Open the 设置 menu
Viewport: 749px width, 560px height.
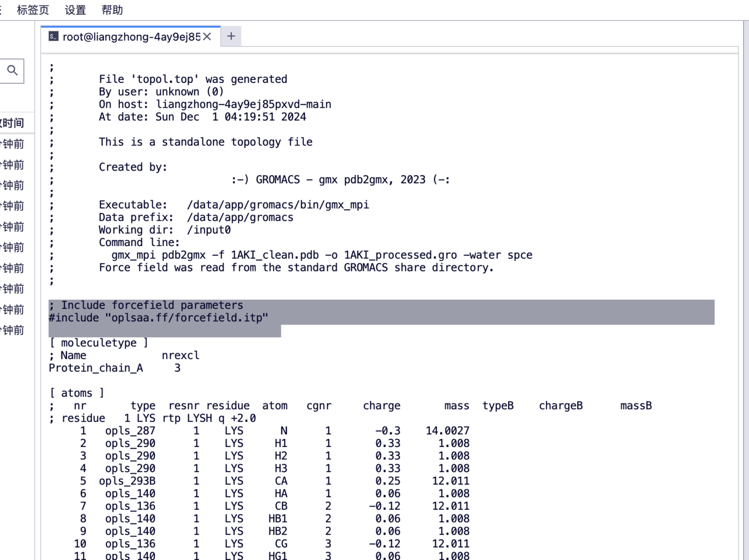click(75, 10)
